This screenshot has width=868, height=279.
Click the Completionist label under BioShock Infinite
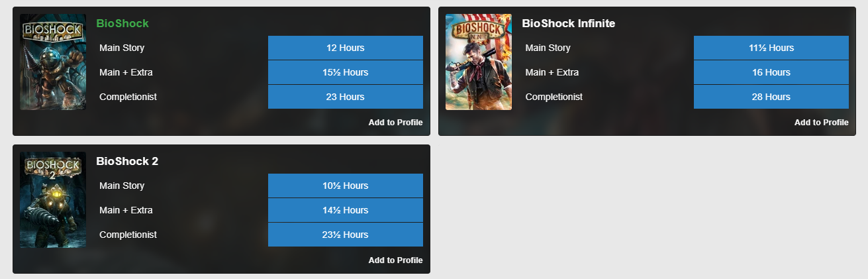point(554,97)
